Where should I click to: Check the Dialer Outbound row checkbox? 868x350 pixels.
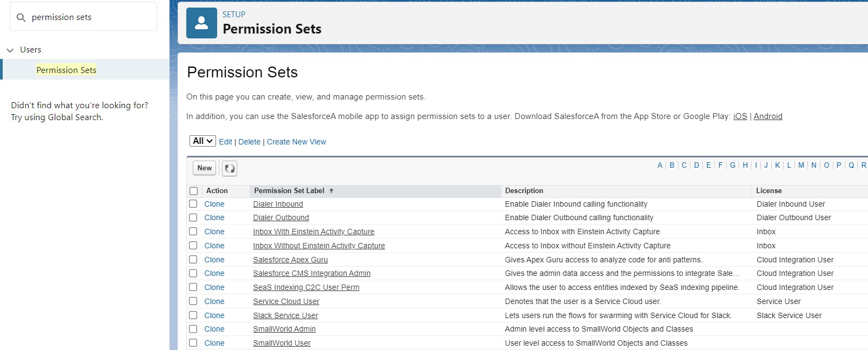[x=193, y=217]
